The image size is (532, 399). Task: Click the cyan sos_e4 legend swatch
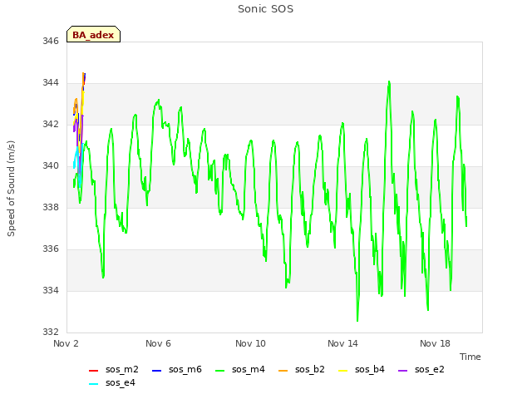93,384
